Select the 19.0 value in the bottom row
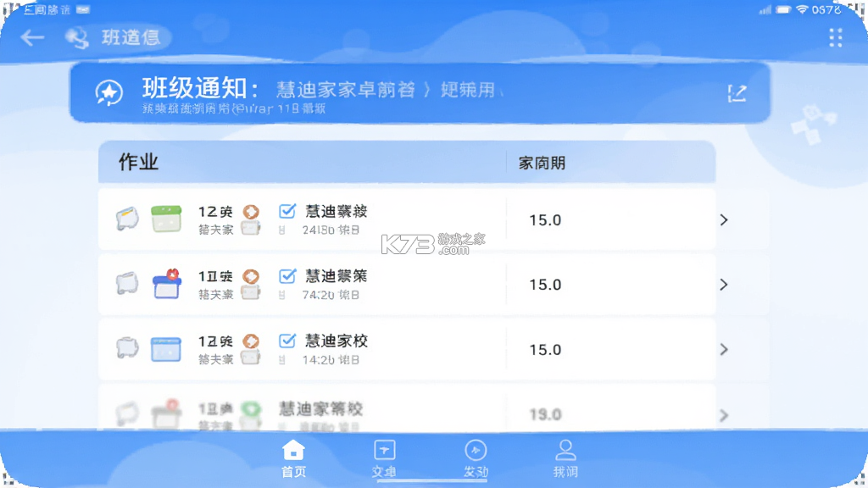Viewport: 868px width, 488px height. 545,414
